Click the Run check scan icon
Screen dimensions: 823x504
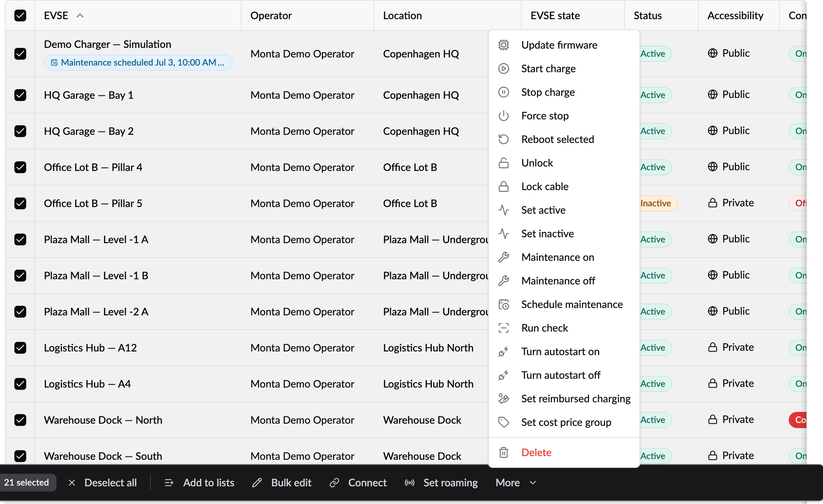[x=504, y=328]
